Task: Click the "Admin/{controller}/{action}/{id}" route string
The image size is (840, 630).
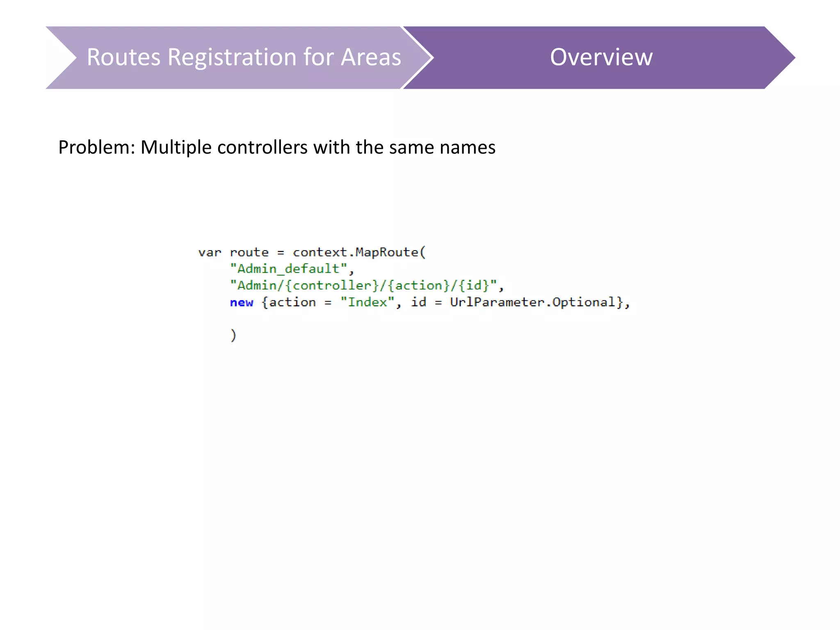Action: point(363,285)
